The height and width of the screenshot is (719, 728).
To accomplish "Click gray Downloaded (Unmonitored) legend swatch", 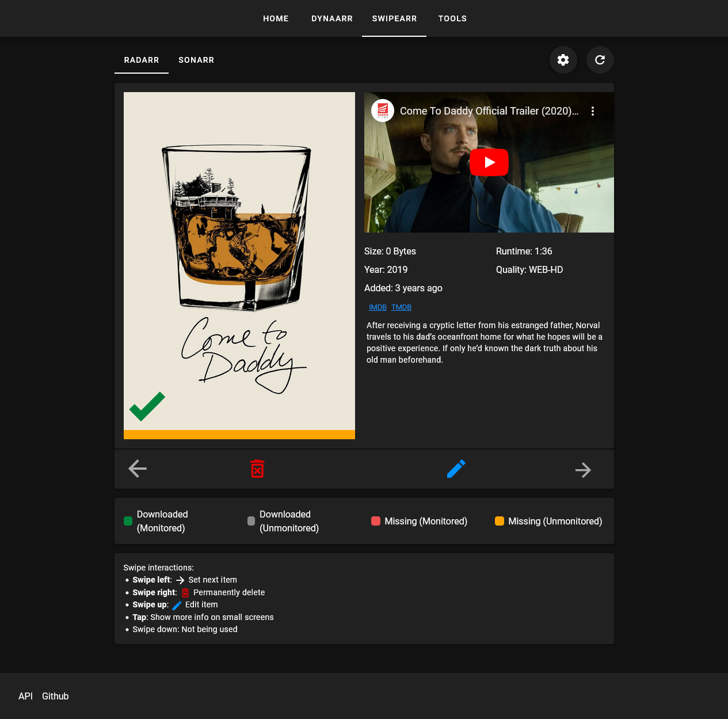I will (x=251, y=521).
